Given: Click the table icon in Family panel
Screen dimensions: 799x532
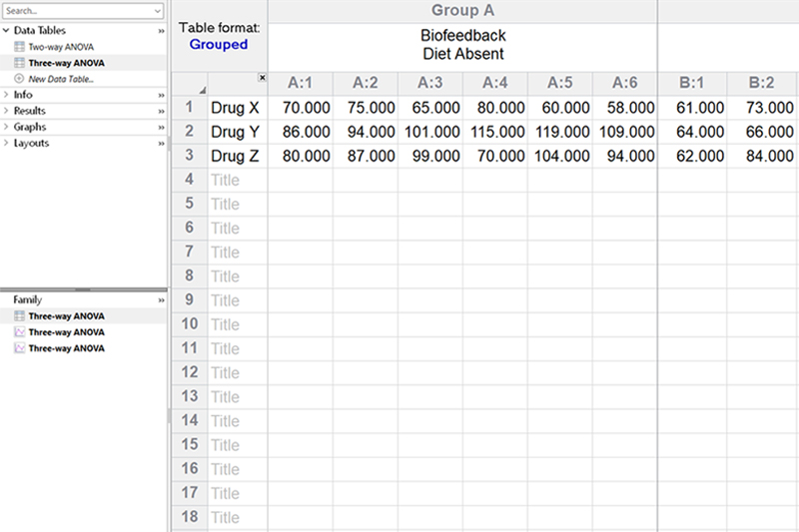Looking at the screenshot, I should [x=19, y=316].
